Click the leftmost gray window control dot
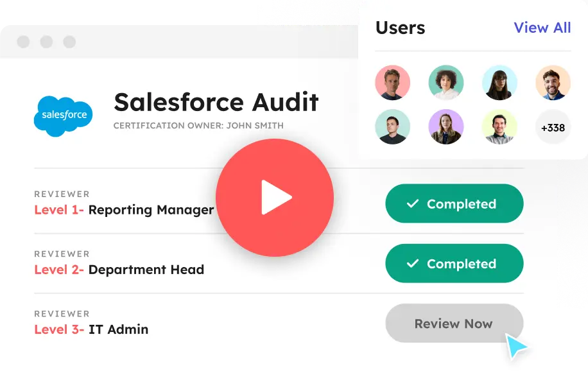This screenshot has height=380, width=588. tap(24, 42)
